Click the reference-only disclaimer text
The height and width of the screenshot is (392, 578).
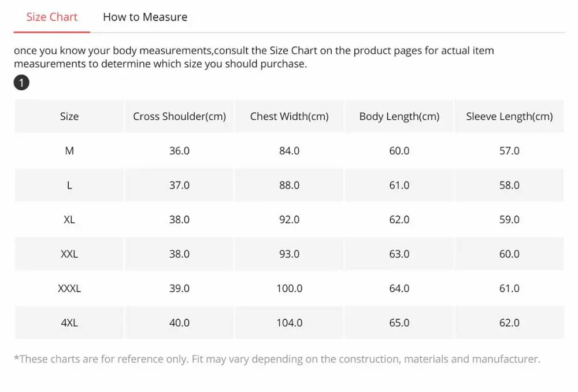pyautogui.click(x=277, y=359)
